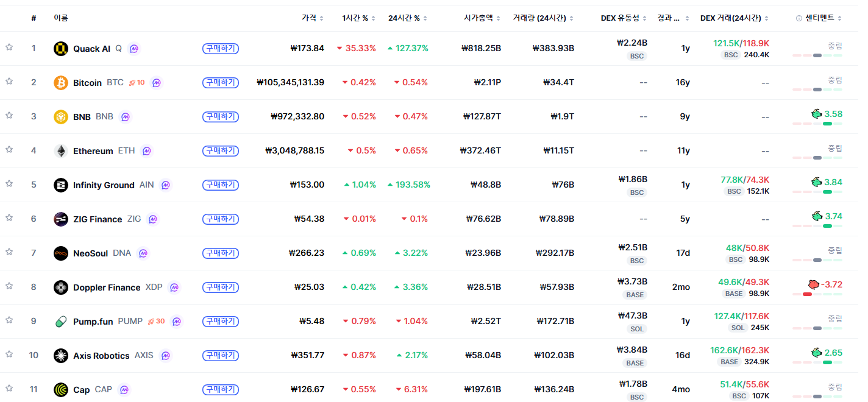The image size is (868, 402).
Task: Sort by the 1시간 % column
Action: (x=359, y=18)
